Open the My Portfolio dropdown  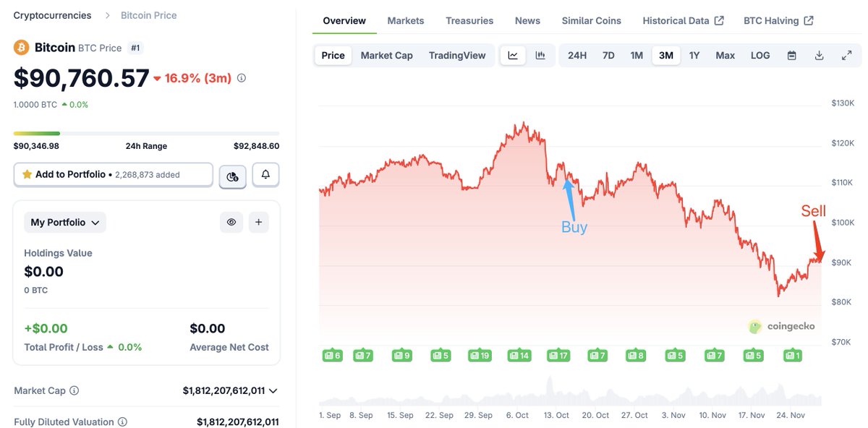[65, 223]
